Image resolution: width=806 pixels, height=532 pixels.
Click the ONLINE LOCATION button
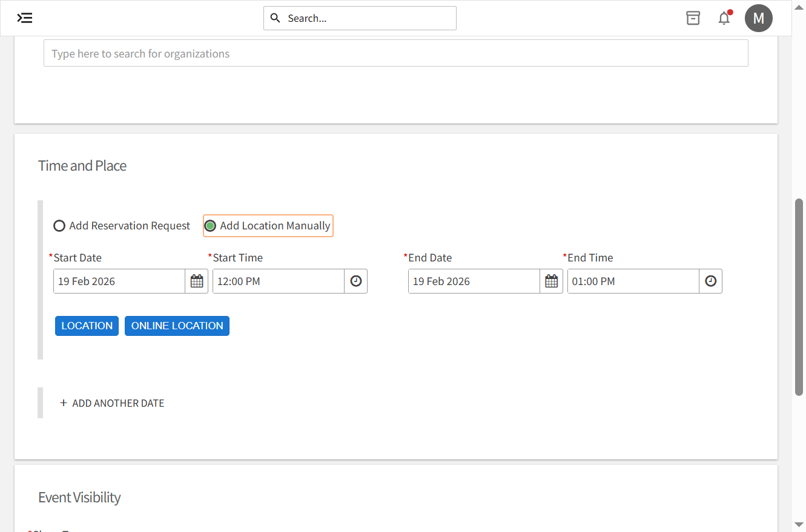pyautogui.click(x=177, y=326)
